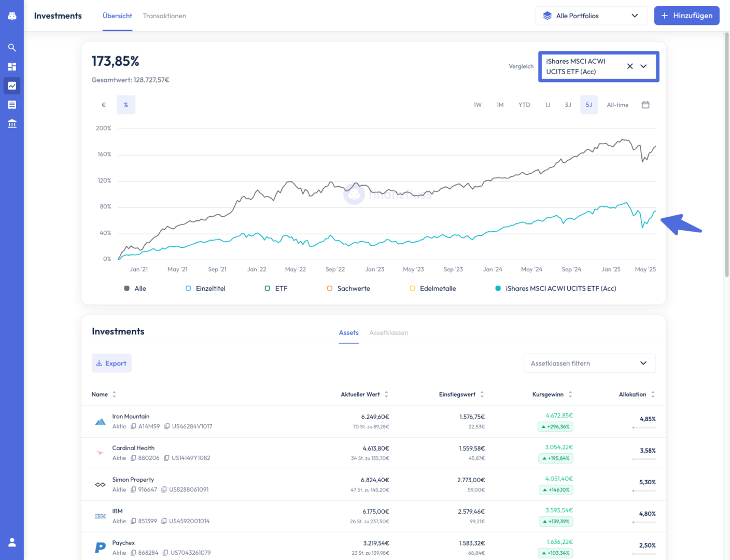Switch chart to euro display

[104, 105]
